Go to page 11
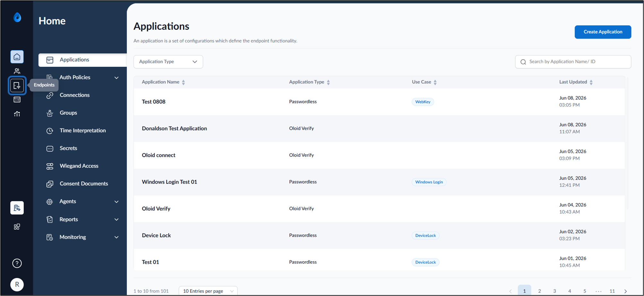 coord(612,291)
